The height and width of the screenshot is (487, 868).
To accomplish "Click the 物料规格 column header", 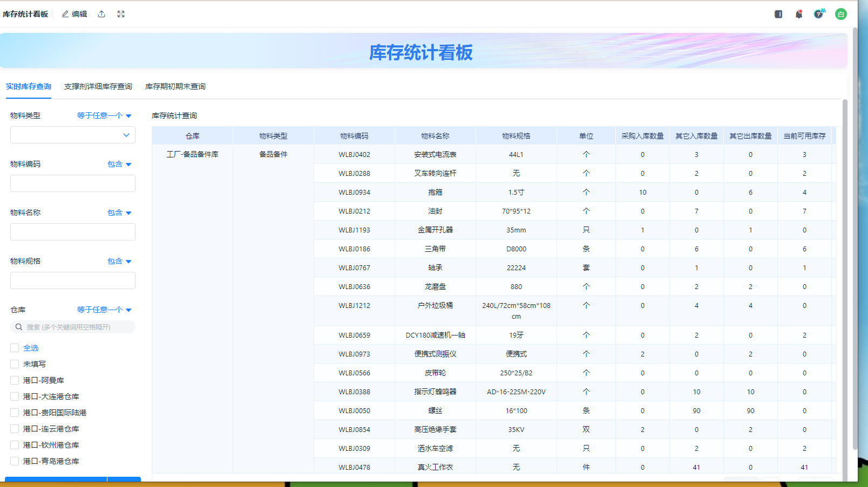I will (517, 136).
